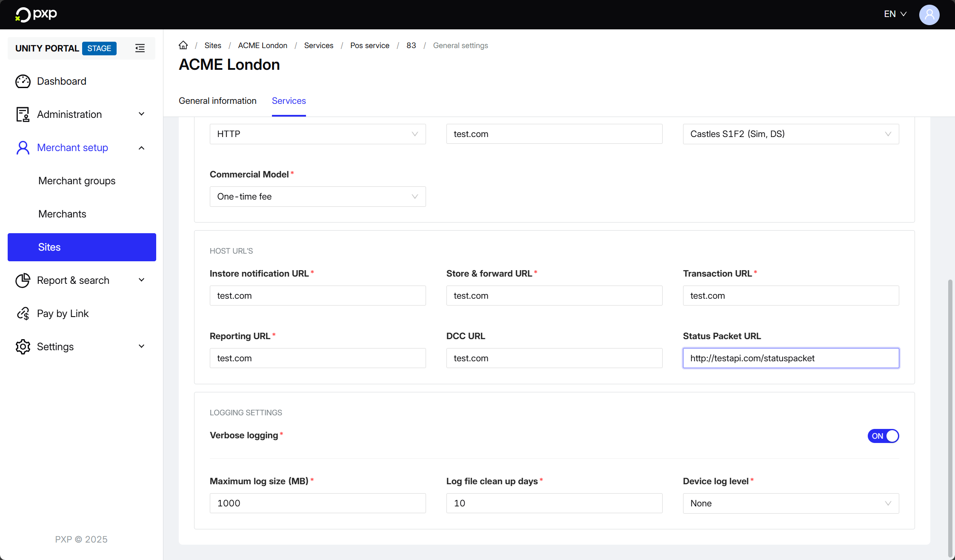The image size is (955, 560).
Task: Click the home breadcrumb icon
Action: (x=183, y=45)
